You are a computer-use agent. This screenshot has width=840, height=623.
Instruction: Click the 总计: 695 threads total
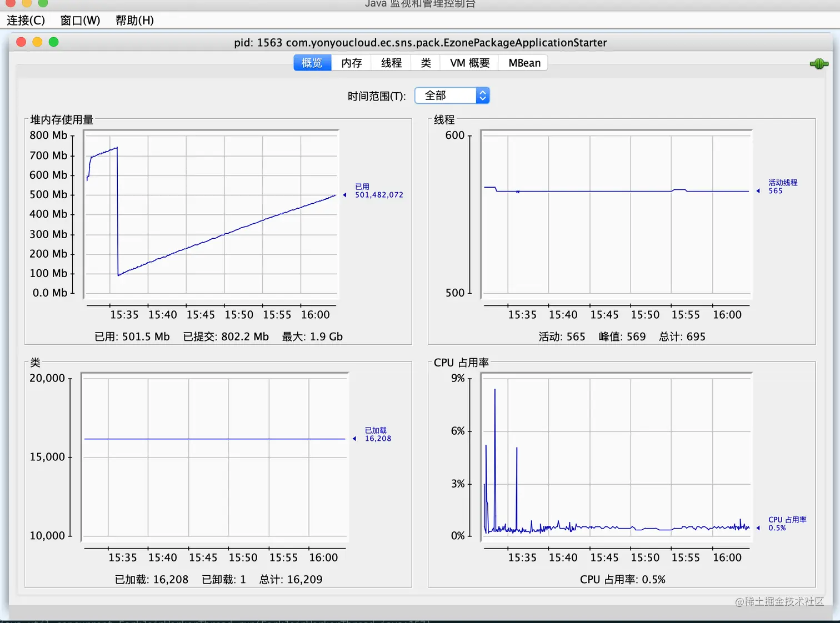coord(682,336)
